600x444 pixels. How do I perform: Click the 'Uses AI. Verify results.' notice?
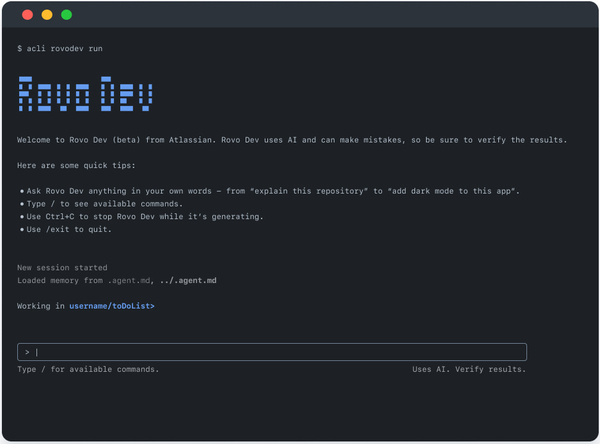point(469,369)
